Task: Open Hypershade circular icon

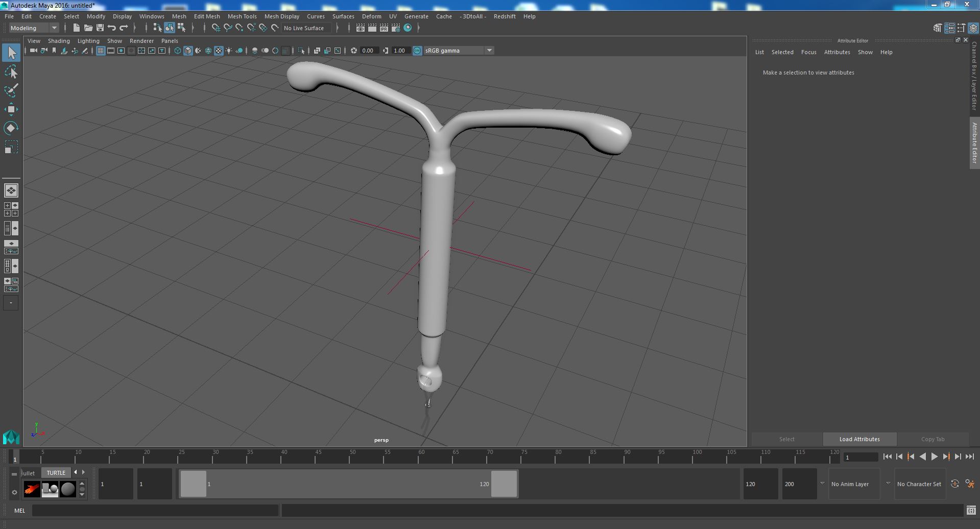Action: click(408, 28)
